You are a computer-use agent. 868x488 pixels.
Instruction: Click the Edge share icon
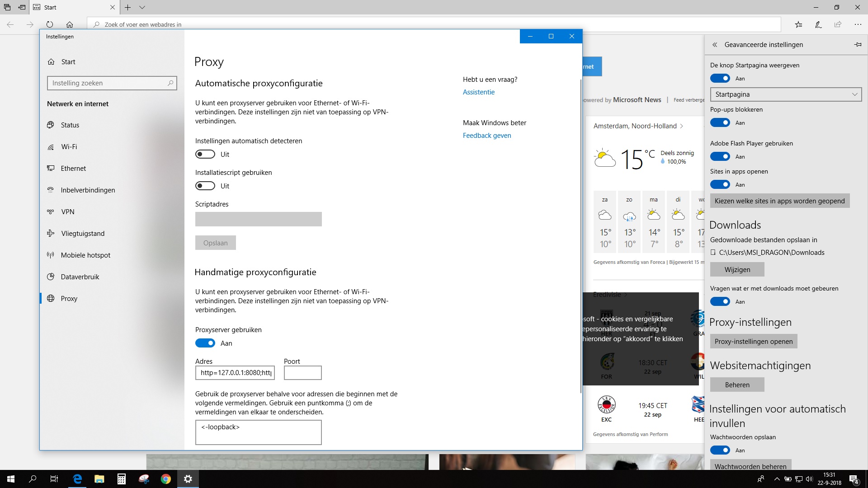pyautogui.click(x=838, y=24)
